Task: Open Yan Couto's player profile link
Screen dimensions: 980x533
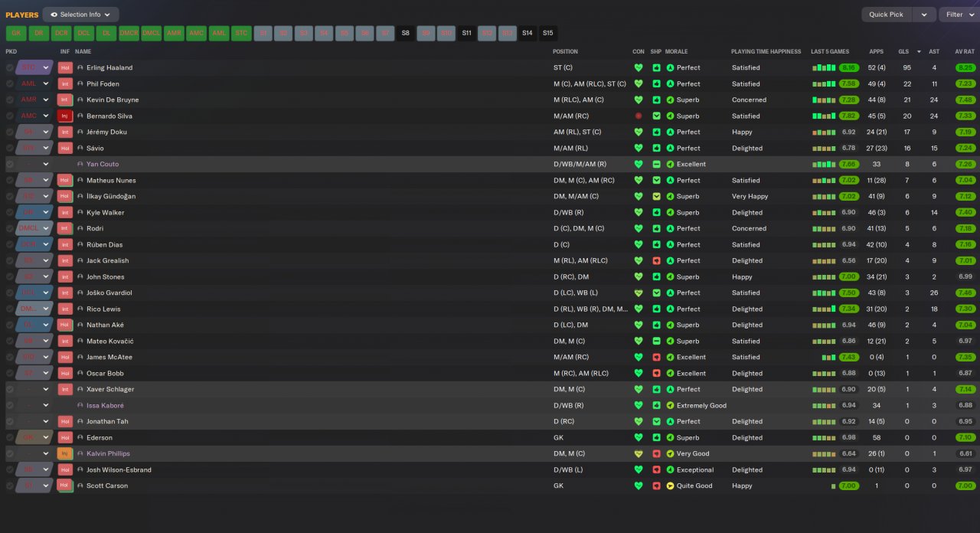Action: [x=103, y=164]
